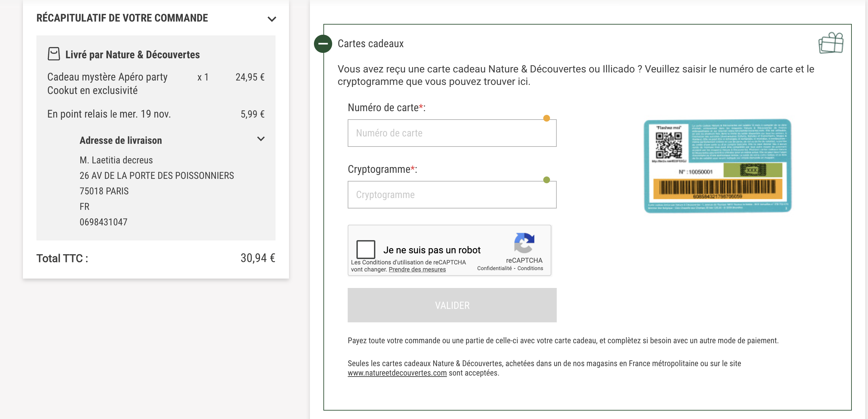Click the total amount 30,94 €
868x419 pixels.
pyautogui.click(x=258, y=258)
